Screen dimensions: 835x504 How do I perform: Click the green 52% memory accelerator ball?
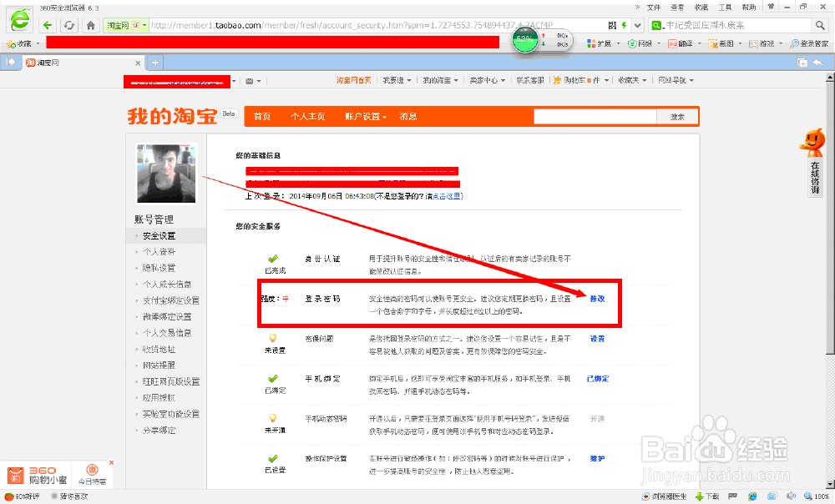point(525,40)
